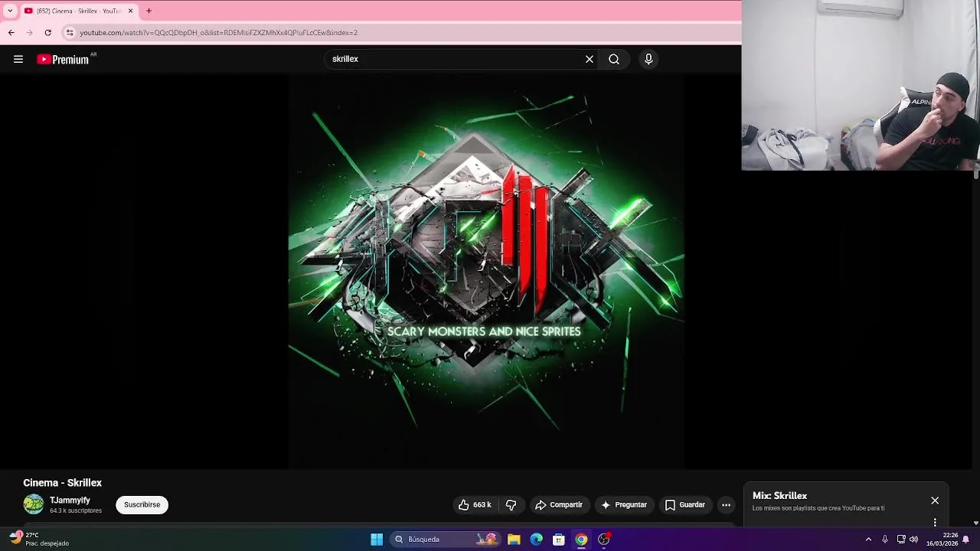Save the video with Guardar
980x551 pixels.
(x=685, y=505)
